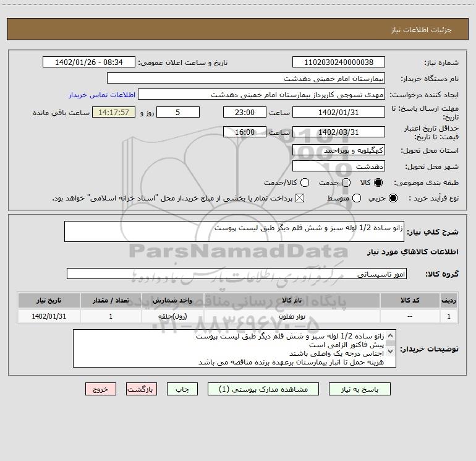Screen dimensions: 476x461
Task: Click the هزینه حمل تا انبار note line
Action: tap(291, 362)
